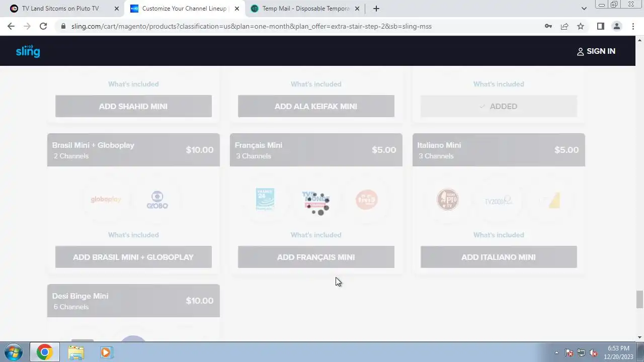Click the volume muted tray icon
Image resolution: width=644 pixels, height=362 pixels.
(593, 352)
